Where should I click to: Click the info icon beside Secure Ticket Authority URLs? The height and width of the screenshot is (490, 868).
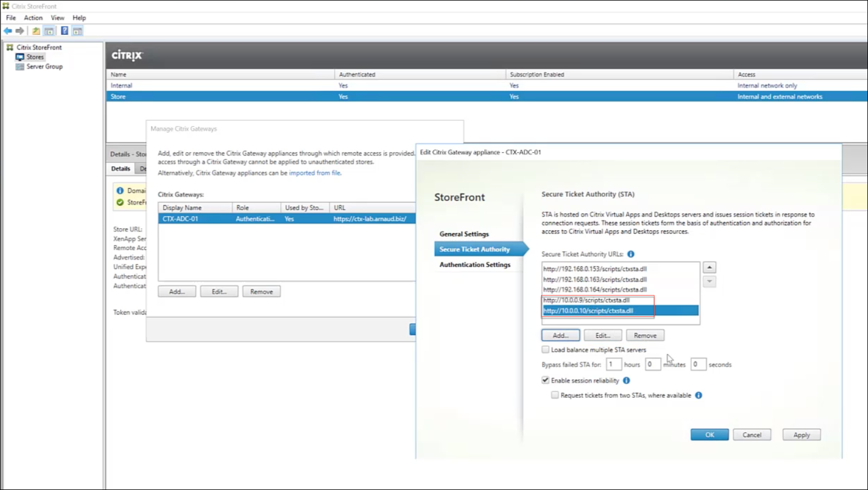click(x=631, y=254)
